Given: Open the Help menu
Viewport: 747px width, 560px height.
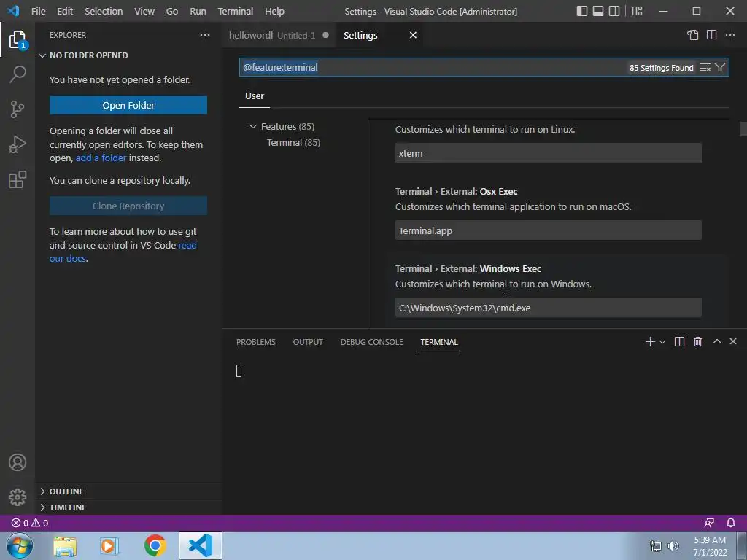Looking at the screenshot, I should 274,11.
